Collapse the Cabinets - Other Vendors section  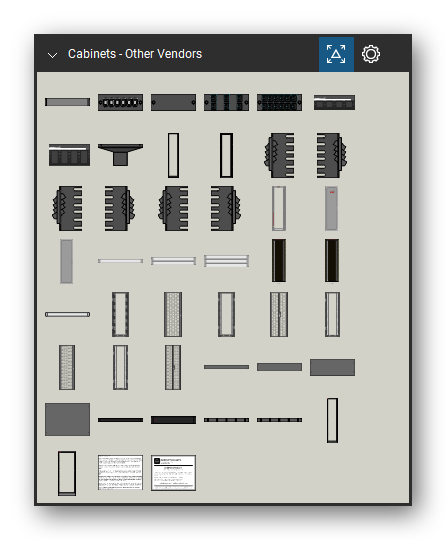click(52, 55)
